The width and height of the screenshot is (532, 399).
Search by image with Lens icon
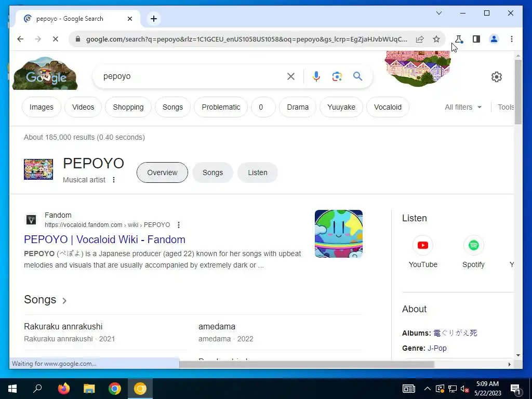(337, 76)
